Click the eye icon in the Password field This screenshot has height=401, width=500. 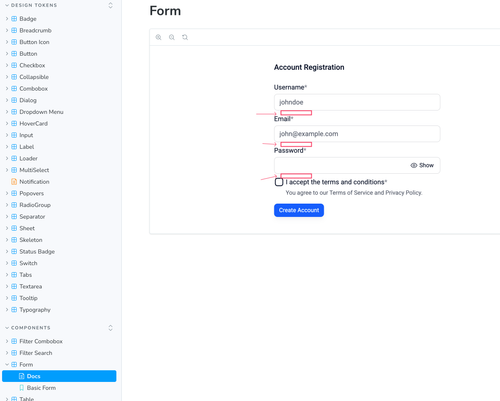click(x=414, y=165)
